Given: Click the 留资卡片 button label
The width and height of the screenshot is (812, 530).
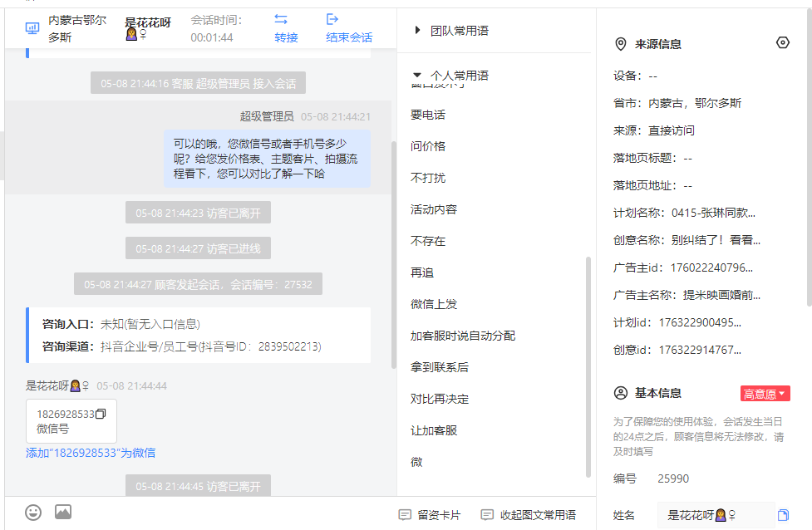Looking at the screenshot, I should coord(439,515).
